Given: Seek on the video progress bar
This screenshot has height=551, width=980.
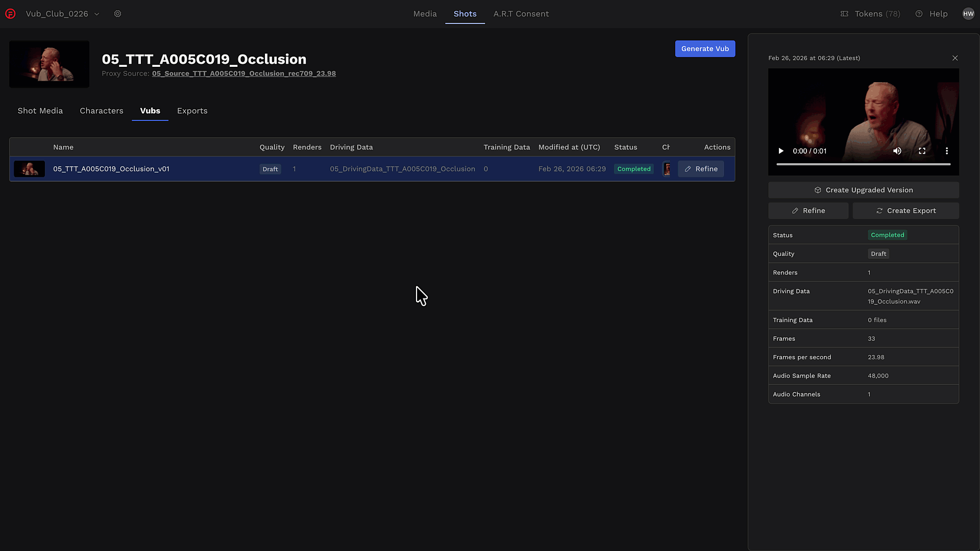Looking at the screenshot, I should click(863, 164).
